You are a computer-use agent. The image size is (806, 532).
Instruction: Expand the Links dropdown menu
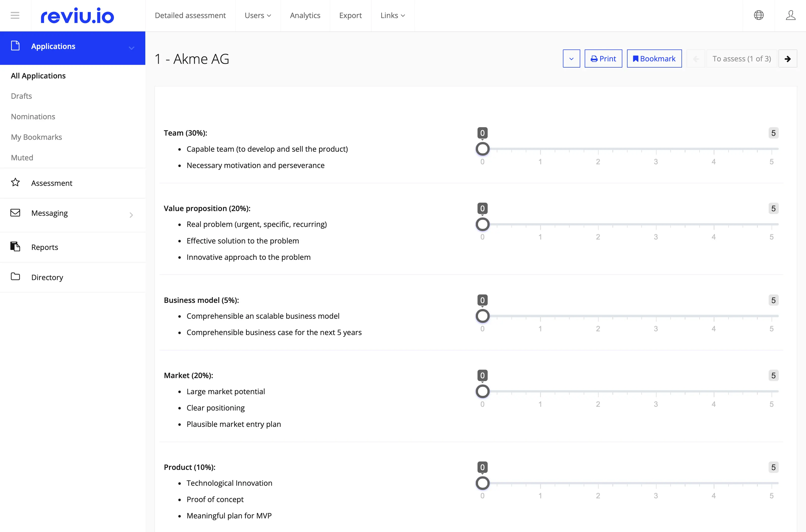[392, 15]
